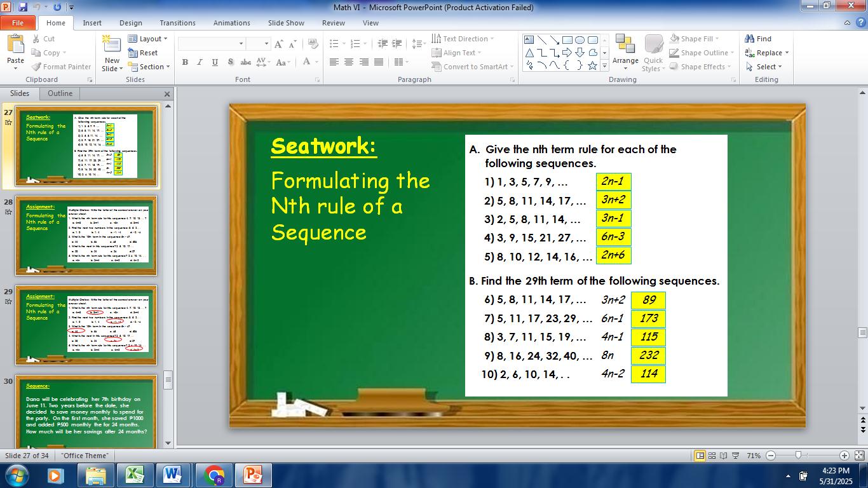
Task: Adjust the zoom slider handle
Action: pos(799,456)
